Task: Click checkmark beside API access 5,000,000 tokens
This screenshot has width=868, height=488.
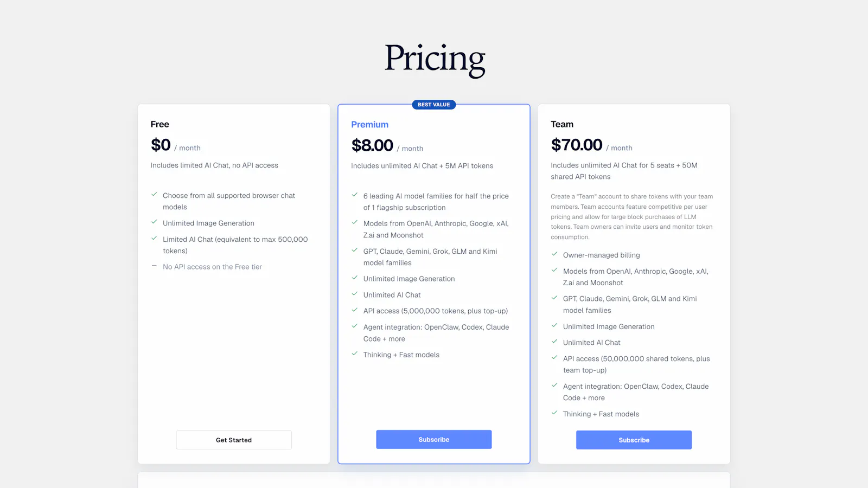Action: [355, 310]
